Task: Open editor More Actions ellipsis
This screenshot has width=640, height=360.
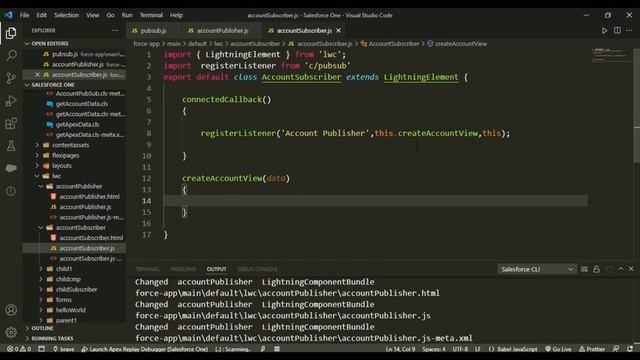Action: pos(629,31)
